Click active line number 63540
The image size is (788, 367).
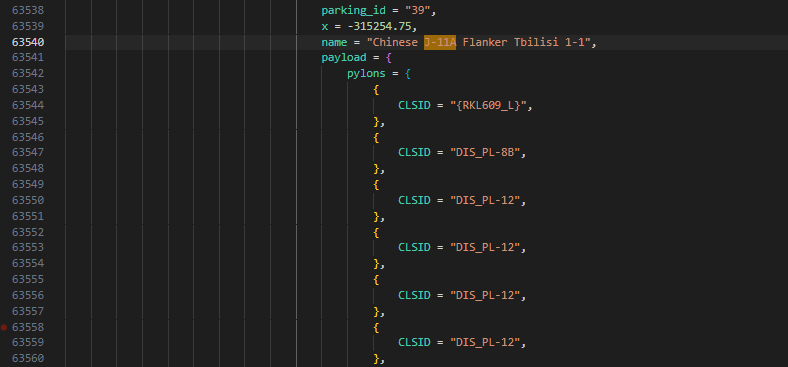click(28, 42)
